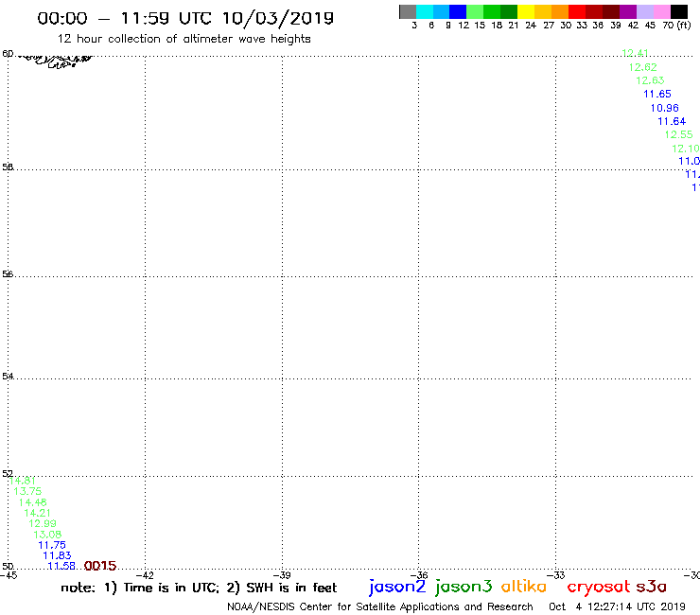Click the jason3 satellite legend label
The image size is (700, 615).
464,587
